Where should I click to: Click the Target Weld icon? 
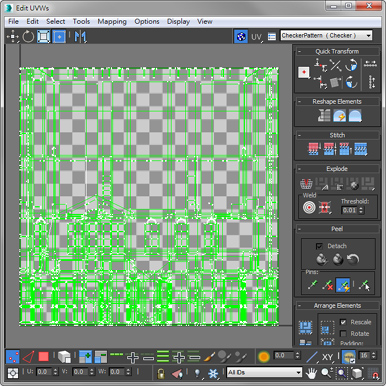pyautogui.click(x=309, y=207)
